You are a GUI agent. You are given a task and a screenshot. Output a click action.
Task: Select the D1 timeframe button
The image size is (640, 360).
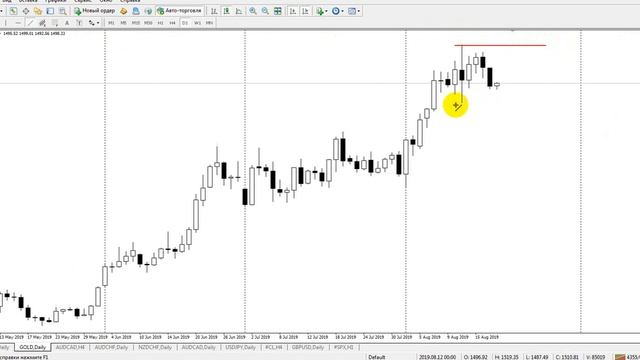pos(185,23)
